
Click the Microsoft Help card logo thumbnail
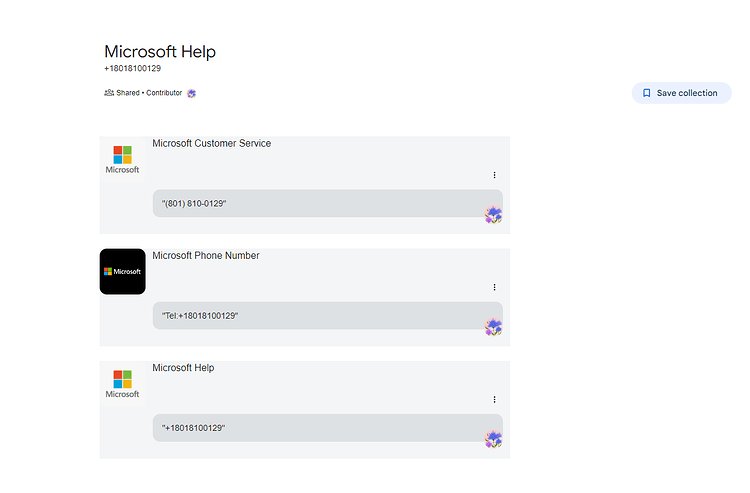click(122, 383)
